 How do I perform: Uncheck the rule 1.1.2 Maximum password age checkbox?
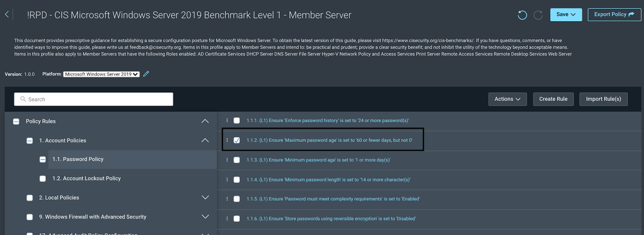[237, 140]
